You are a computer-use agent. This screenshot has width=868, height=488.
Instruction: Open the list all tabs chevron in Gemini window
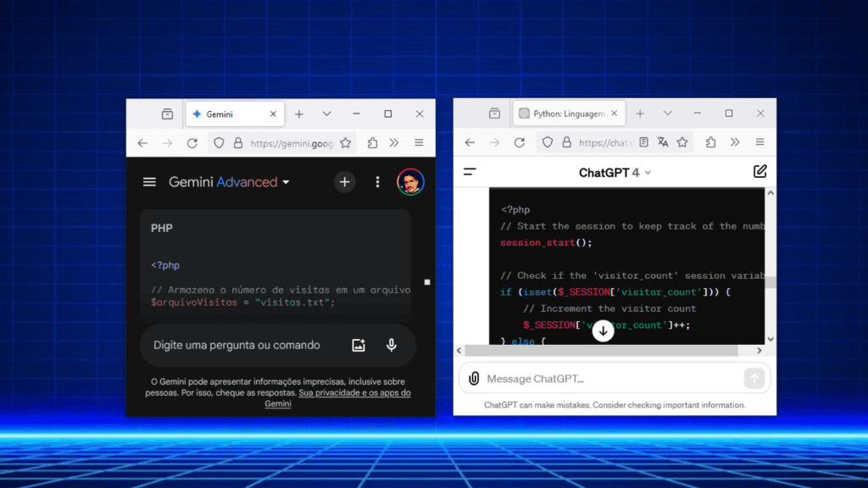(326, 114)
